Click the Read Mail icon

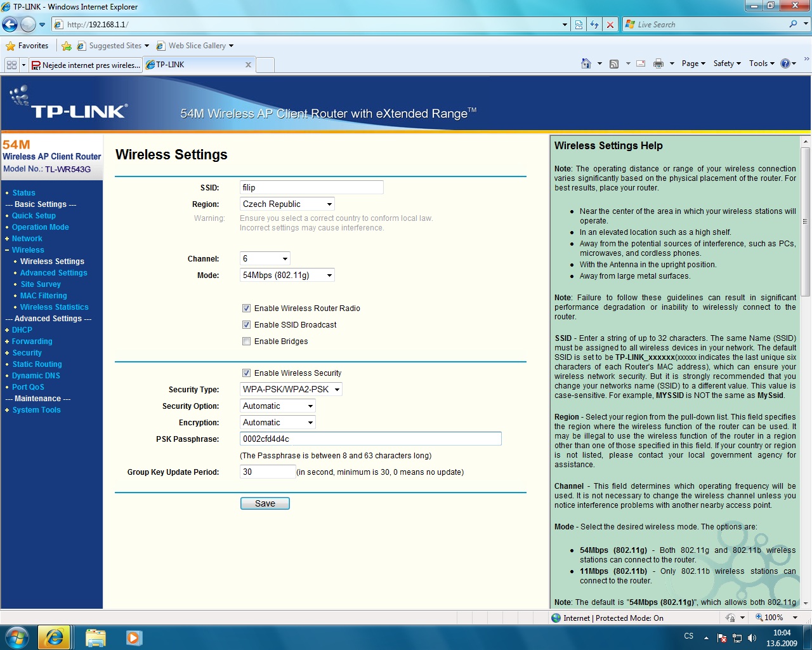[641, 63]
